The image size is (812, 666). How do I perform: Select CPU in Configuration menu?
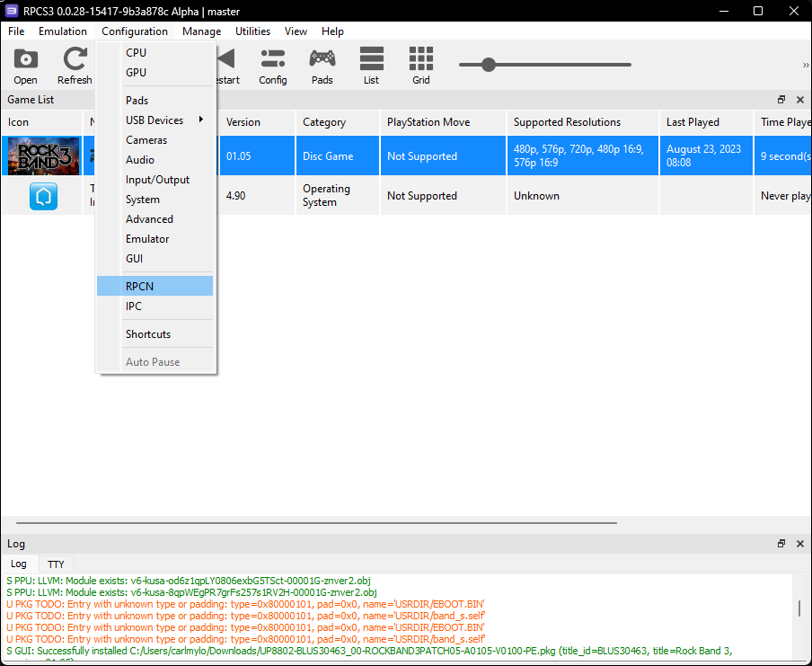(x=154, y=53)
